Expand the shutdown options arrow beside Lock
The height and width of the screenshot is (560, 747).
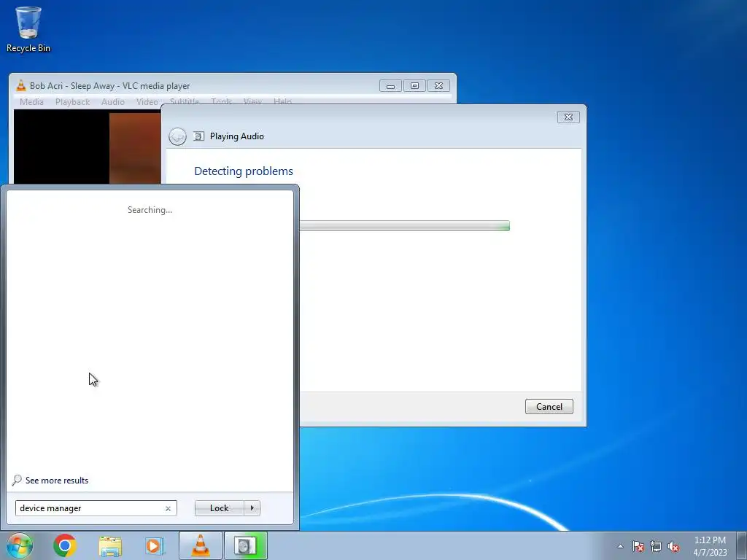tap(252, 508)
